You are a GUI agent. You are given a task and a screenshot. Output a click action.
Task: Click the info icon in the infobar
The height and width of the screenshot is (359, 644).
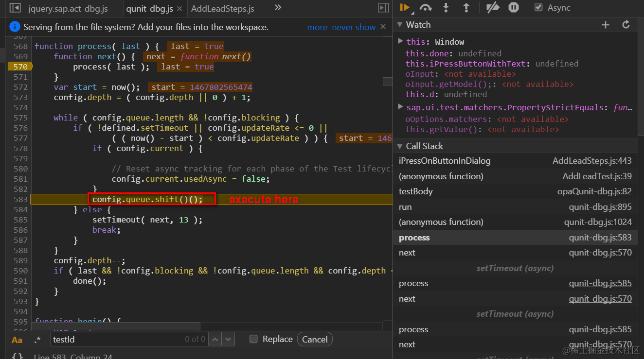tap(15, 27)
